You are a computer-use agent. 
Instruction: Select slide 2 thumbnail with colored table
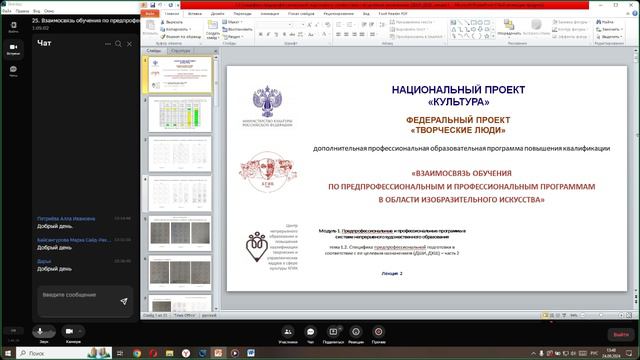[180, 115]
